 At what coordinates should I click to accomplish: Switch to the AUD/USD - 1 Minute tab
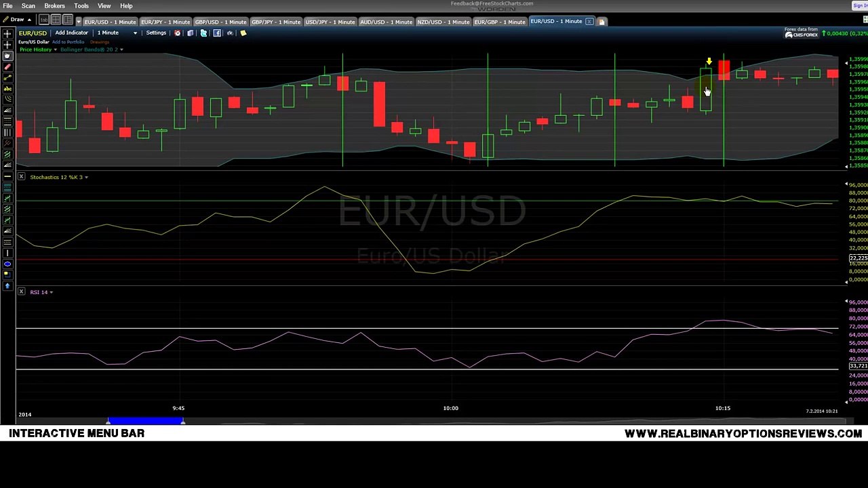click(386, 22)
